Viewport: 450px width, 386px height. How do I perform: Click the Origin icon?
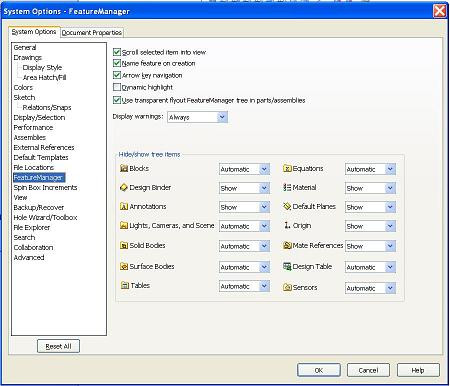[x=287, y=226]
